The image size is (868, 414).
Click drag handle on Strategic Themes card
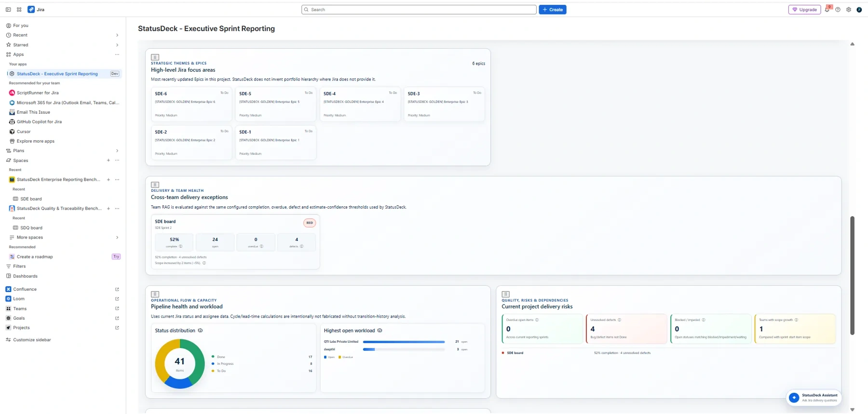click(x=155, y=57)
